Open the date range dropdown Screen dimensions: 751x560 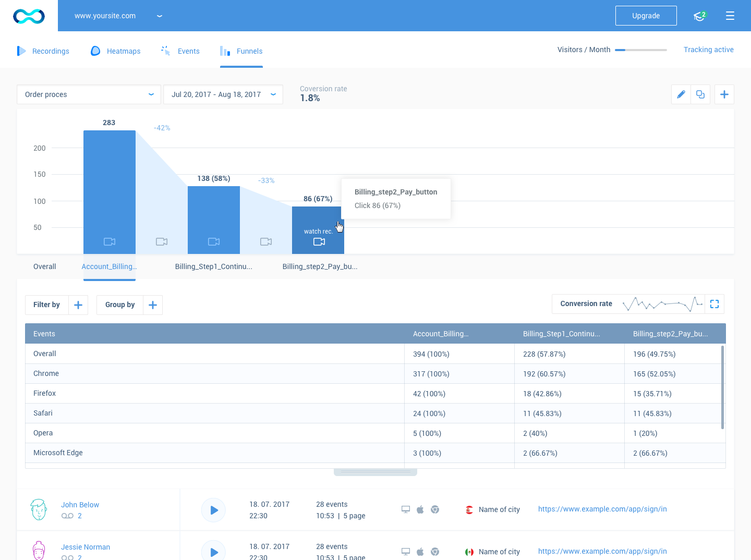pyautogui.click(x=223, y=94)
